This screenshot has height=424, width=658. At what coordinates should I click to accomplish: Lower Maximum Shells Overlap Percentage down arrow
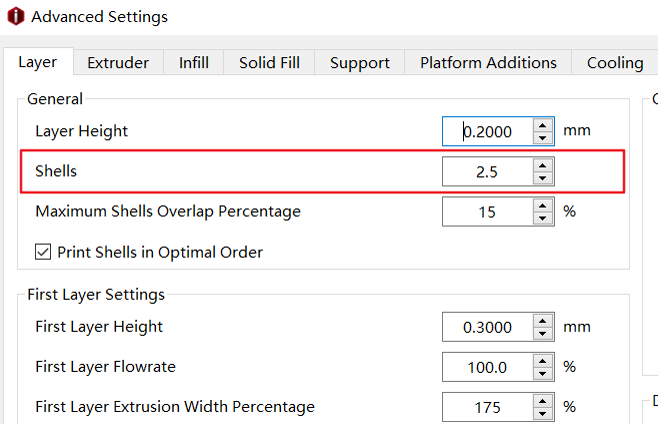tap(543, 218)
